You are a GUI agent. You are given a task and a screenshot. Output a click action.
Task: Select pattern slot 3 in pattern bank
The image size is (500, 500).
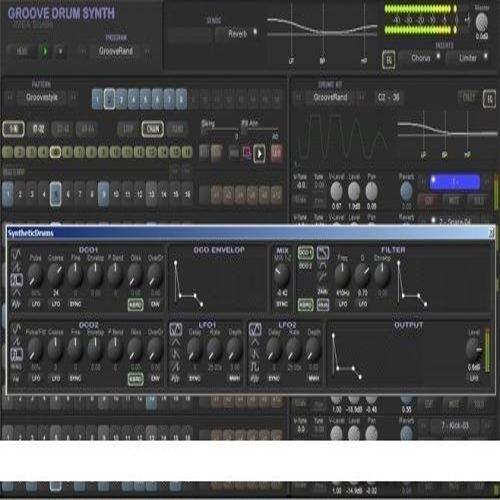pyautogui.click(x=121, y=99)
